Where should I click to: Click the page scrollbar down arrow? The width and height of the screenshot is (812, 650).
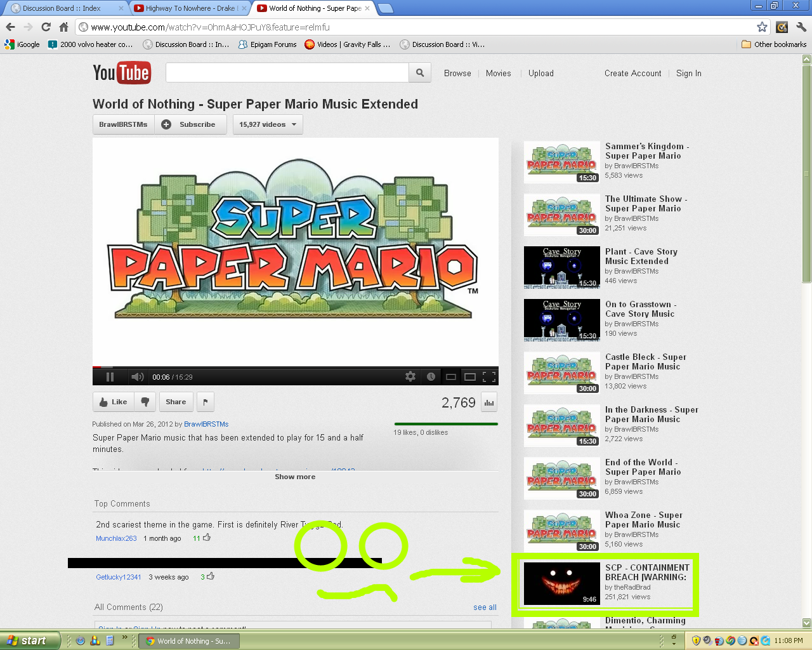(807, 623)
